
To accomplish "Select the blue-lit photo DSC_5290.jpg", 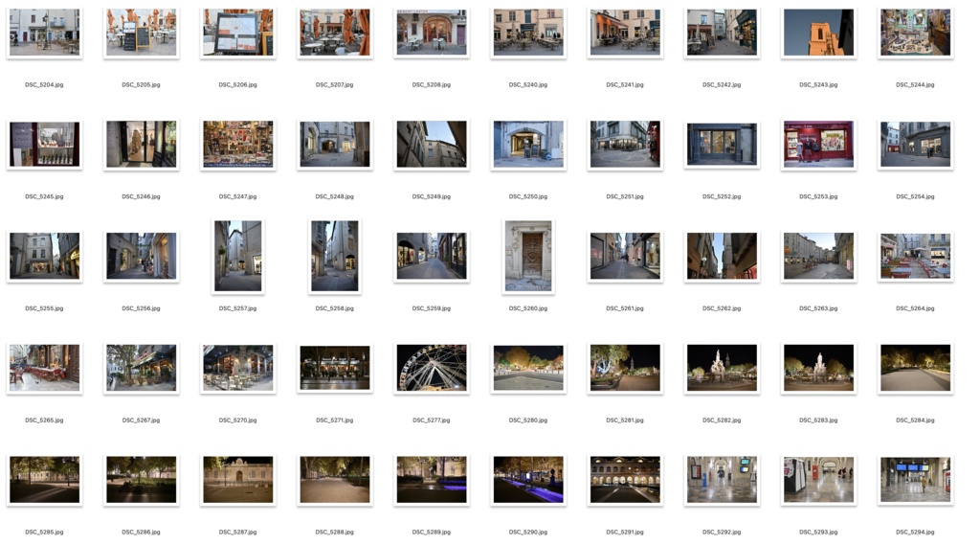I will click(x=528, y=480).
